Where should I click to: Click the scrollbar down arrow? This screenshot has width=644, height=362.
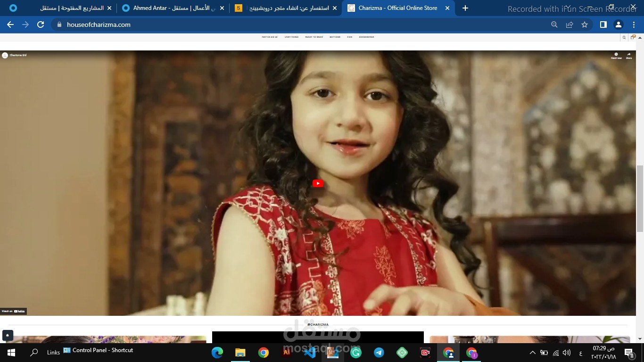coord(640,339)
